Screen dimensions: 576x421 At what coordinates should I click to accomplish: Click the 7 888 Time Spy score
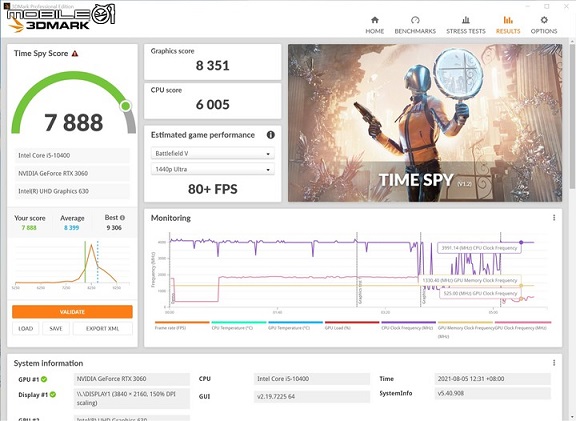click(73, 123)
